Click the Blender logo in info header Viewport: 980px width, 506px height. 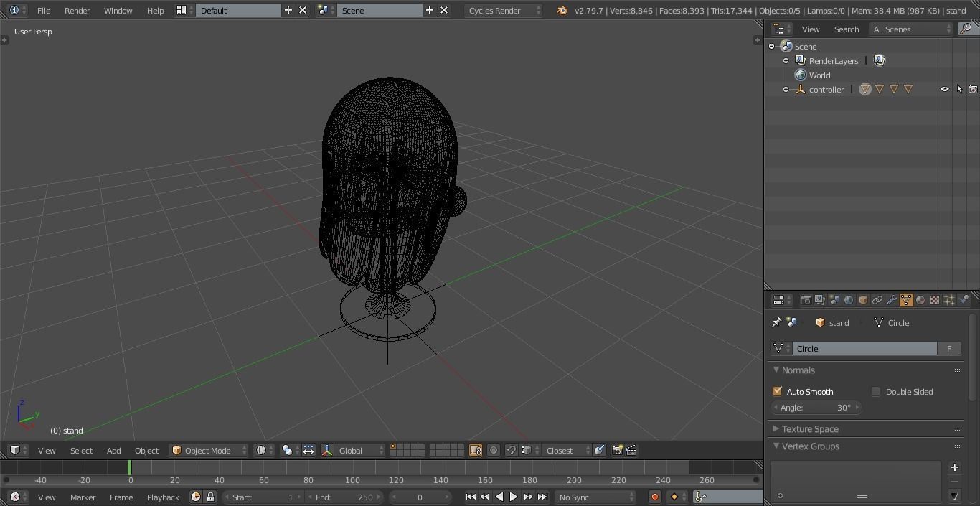[562, 10]
